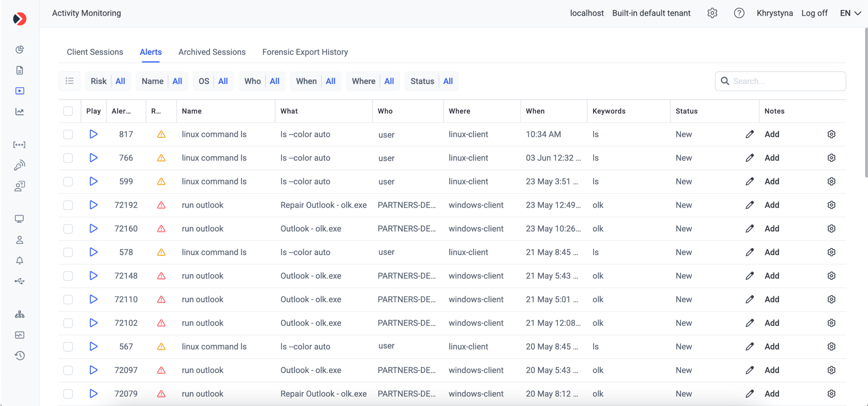Open the password management [***] sidebar icon

pos(19,145)
